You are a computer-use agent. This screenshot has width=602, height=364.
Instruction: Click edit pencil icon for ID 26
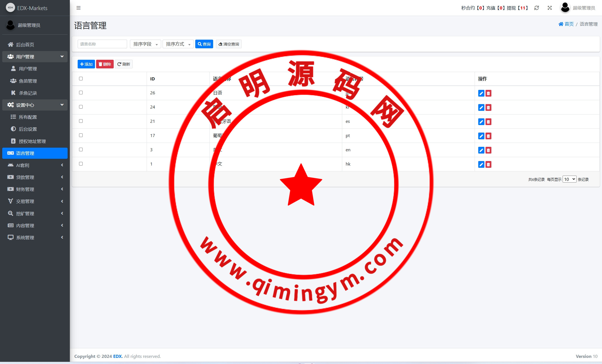pos(481,93)
